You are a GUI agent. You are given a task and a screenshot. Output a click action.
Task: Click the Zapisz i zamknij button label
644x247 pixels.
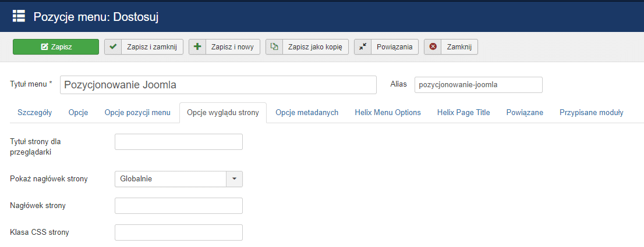(x=153, y=46)
